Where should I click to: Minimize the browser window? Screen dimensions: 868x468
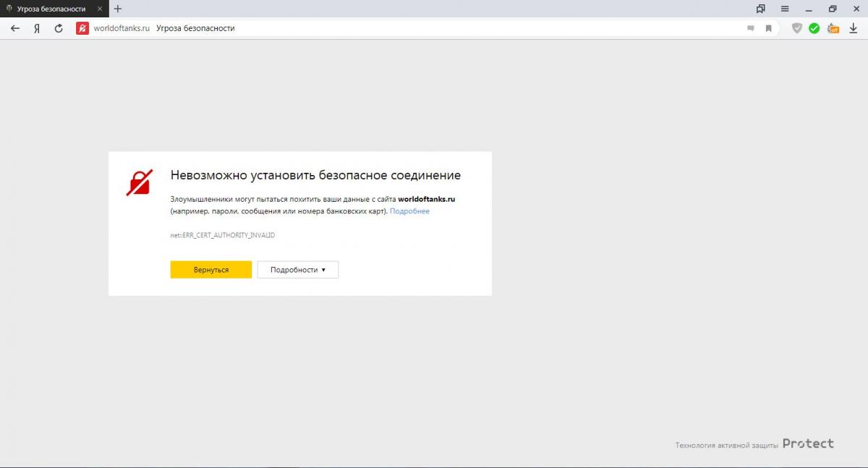tap(809, 9)
